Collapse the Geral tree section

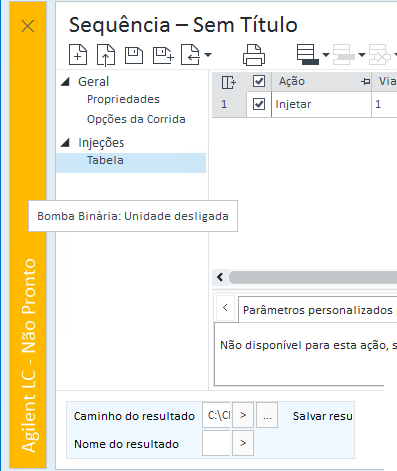coord(65,81)
